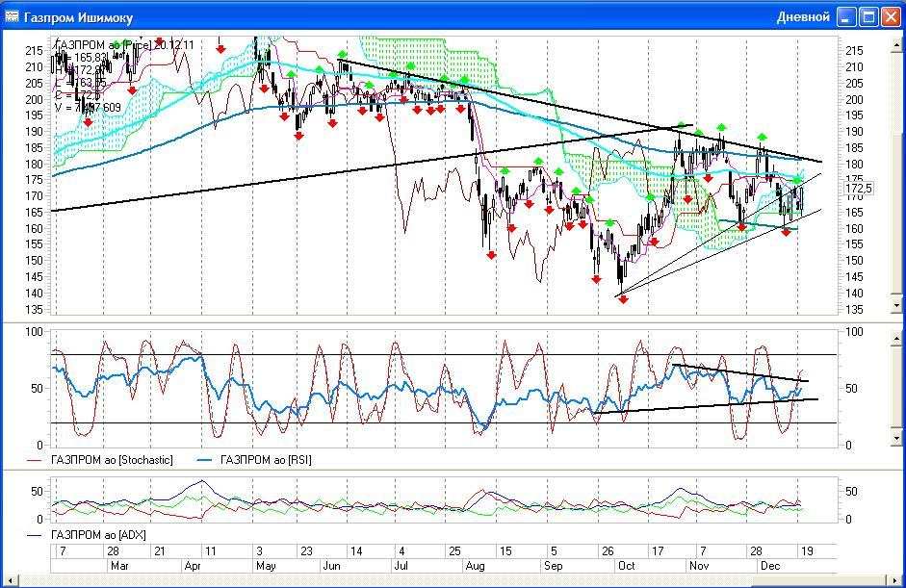Maximize the Газпром Ишимоку chart window
The height and width of the screenshot is (588, 906).
[868, 16]
